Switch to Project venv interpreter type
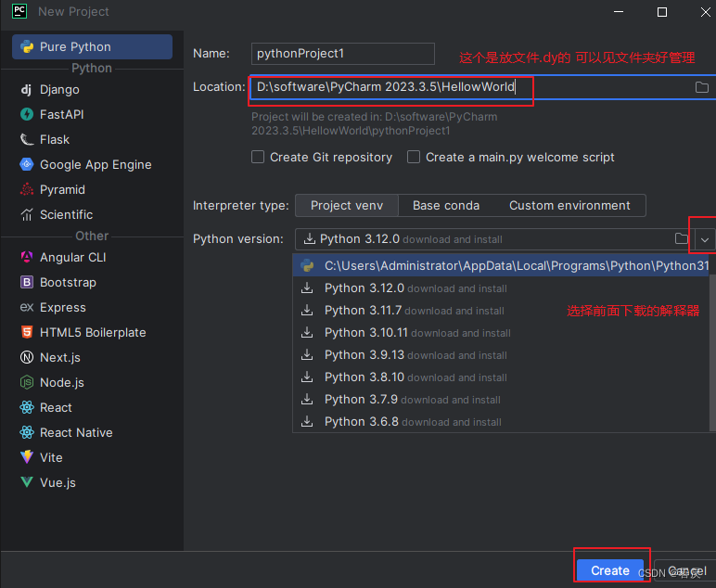 tap(347, 206)
